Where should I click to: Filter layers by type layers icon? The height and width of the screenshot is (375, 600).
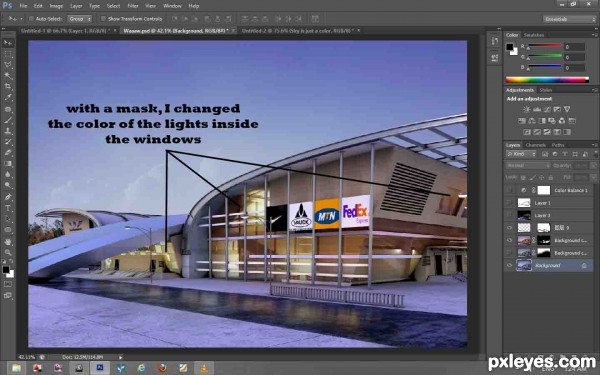click(x=565, y=154)
